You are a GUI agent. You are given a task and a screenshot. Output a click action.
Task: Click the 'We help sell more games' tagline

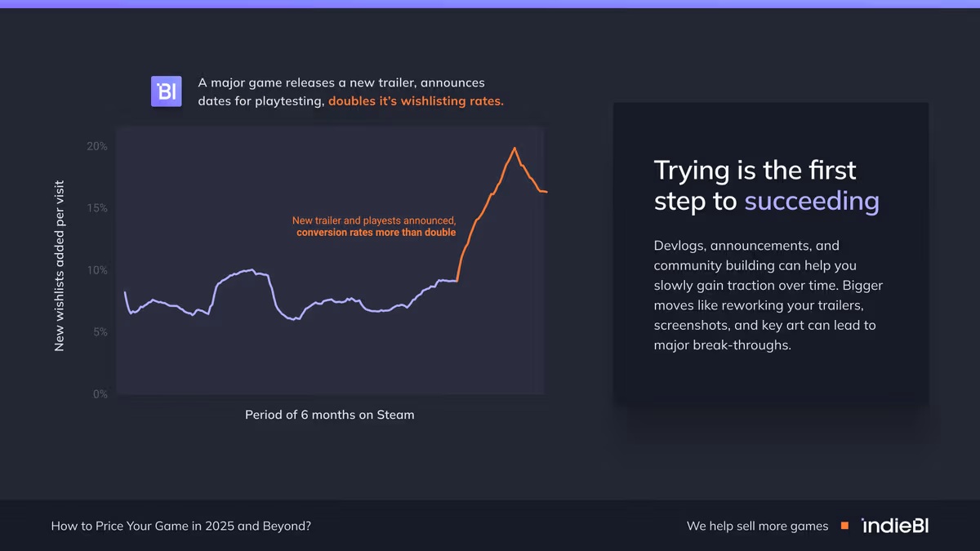click(757, 526)
